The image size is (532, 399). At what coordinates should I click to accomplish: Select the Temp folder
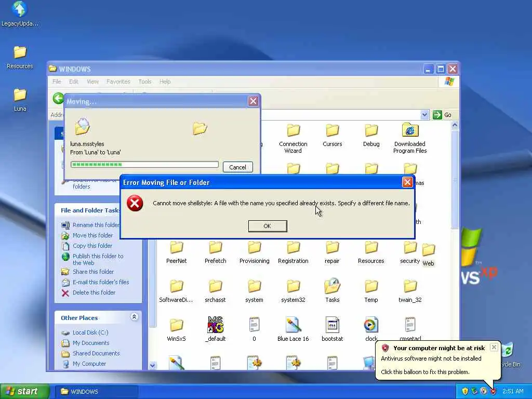(x=371, y=291)
